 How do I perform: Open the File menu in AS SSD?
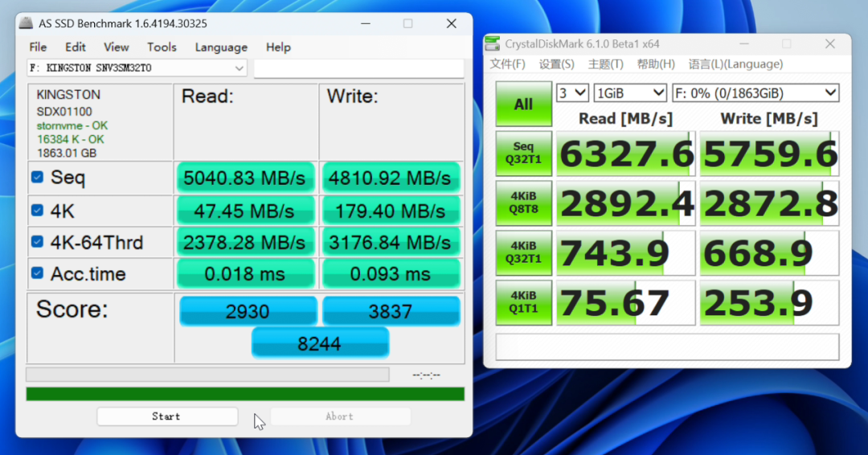pyautogui.click(x=38, y=47)
